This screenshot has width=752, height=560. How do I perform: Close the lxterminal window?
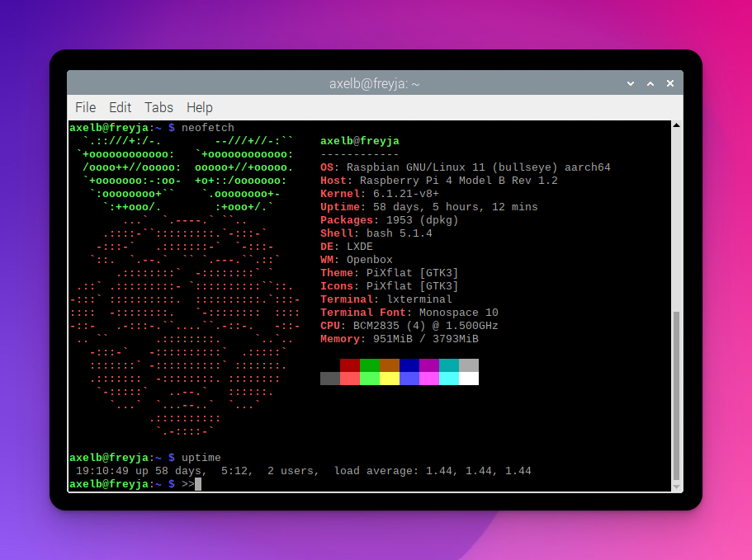[x=670, y=83]
